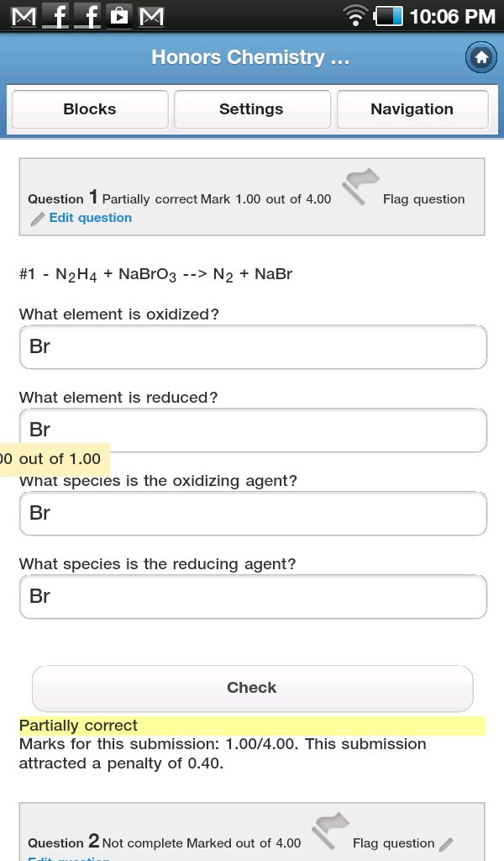This screenshot has width=504, height=861.
Task: Click the pencil icon beside Edit question
Action: pyautogui.click(x=37, y=219)
